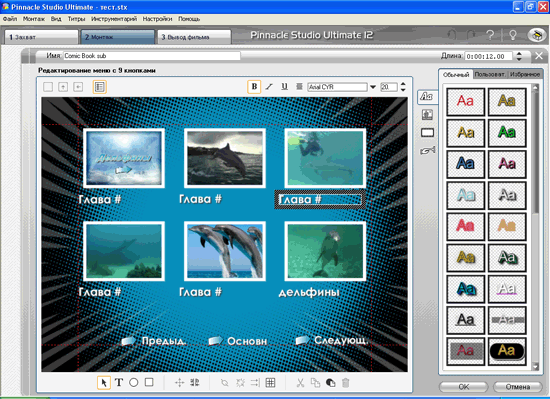Image resolution: width=550 pixels, height=399 pixels.
Task: Toggle italic text formatting
Action: click(269, 87)
